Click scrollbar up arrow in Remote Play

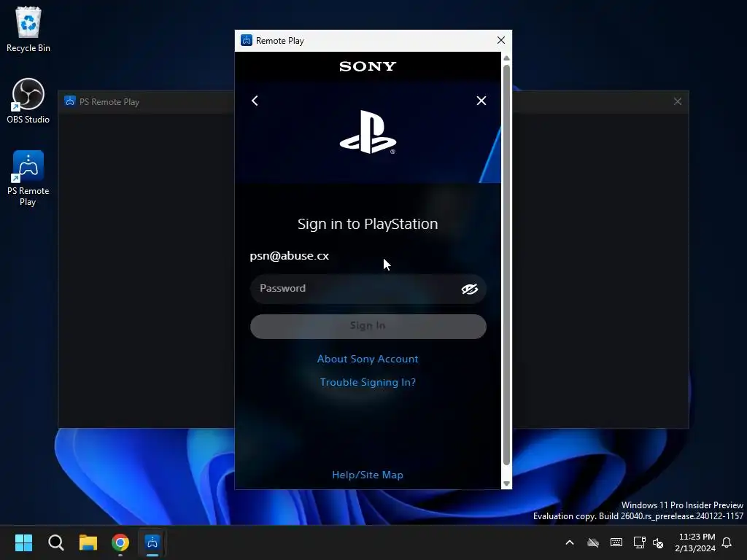[x=506, y=58]
